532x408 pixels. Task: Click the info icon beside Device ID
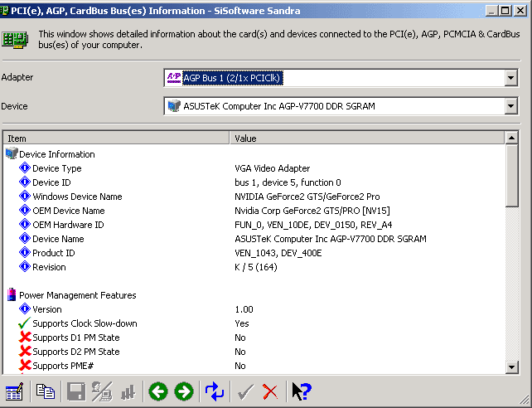(x=25, y=182)
